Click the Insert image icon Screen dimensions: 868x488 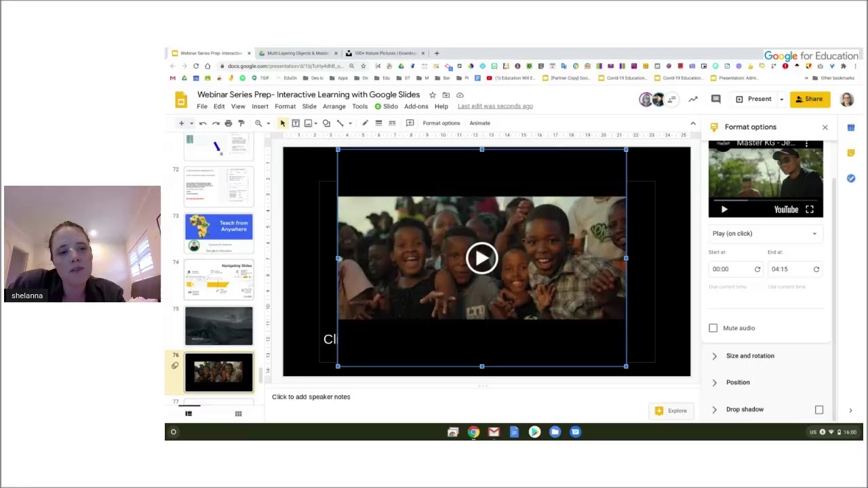tap(308, 123)
